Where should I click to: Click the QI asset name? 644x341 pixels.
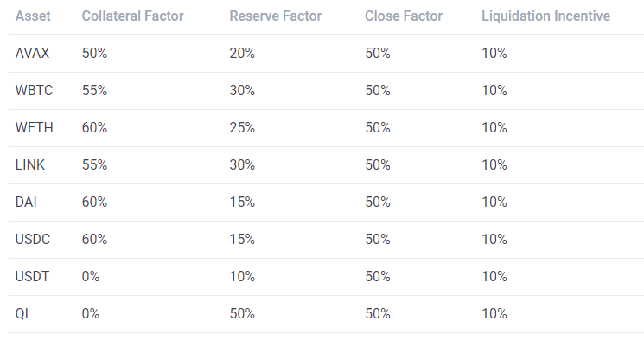(x=22, y=314)
